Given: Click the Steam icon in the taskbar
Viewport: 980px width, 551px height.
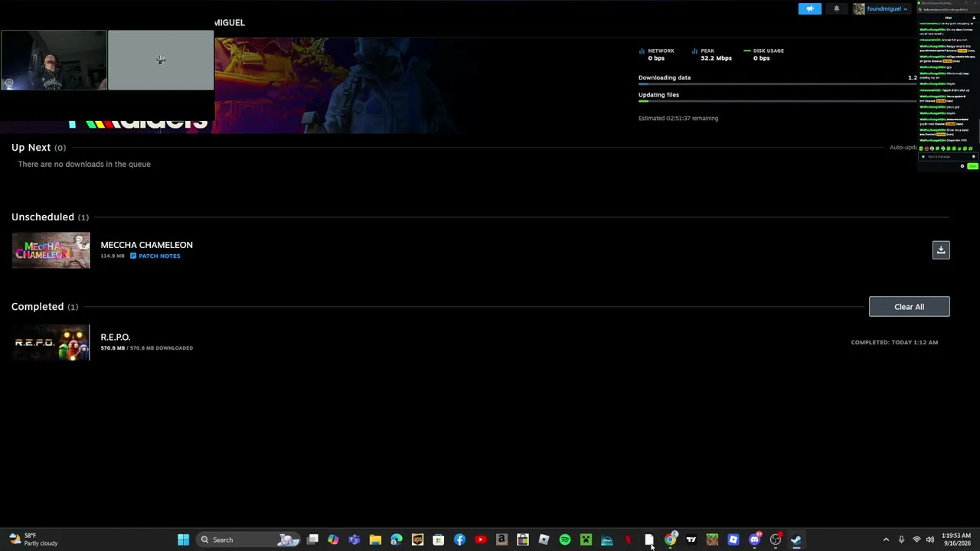Looking at the screenshot, I should [x=796, y=540].
